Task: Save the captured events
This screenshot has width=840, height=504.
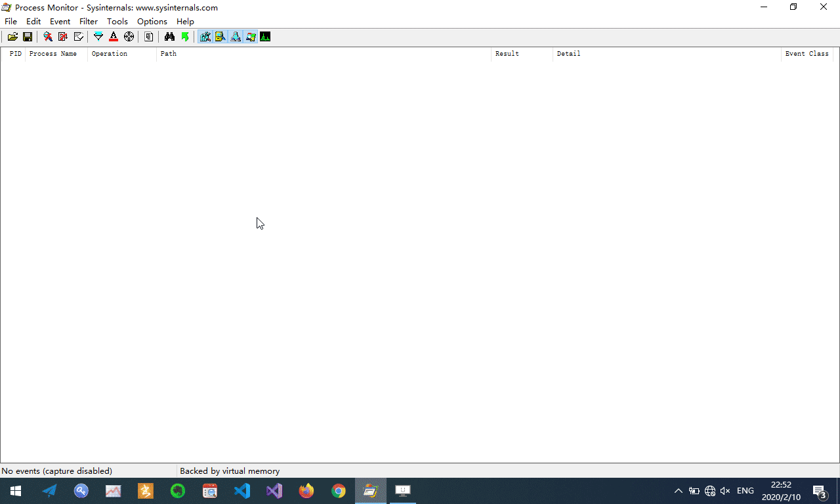Action: (28, 37)
